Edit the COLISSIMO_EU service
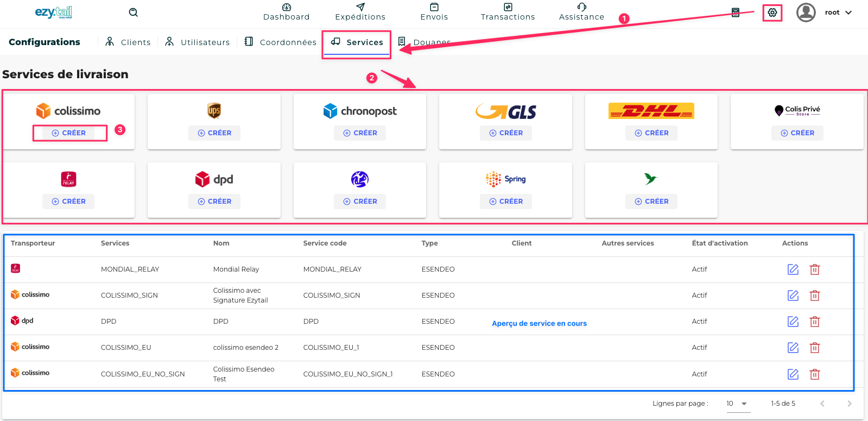The image size is (868, 421). coord(793,348)
